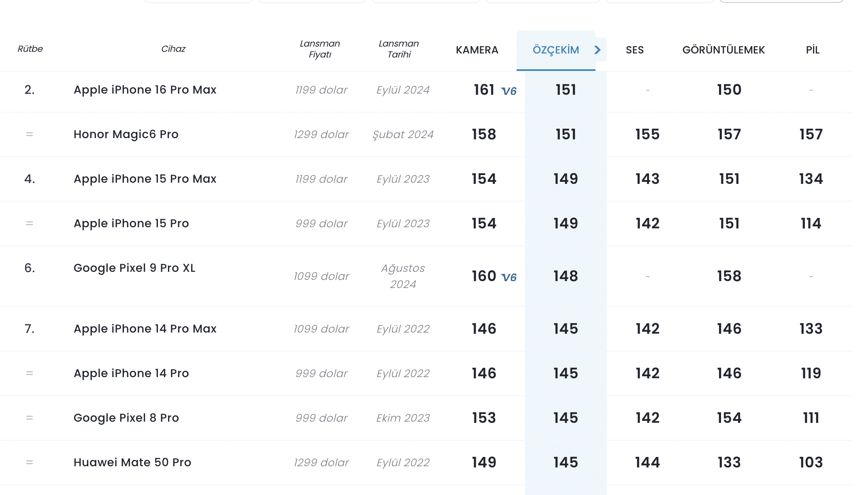Click the Lansman Fiyatı column header

(x=320, y=49)
